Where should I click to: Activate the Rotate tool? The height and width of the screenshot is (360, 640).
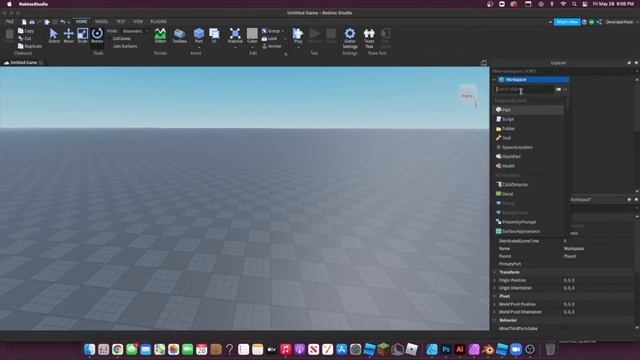tap(97, 35)
